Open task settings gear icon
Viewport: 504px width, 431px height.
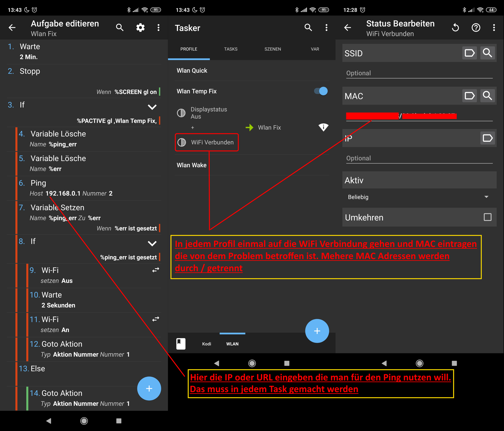[140, 28]
